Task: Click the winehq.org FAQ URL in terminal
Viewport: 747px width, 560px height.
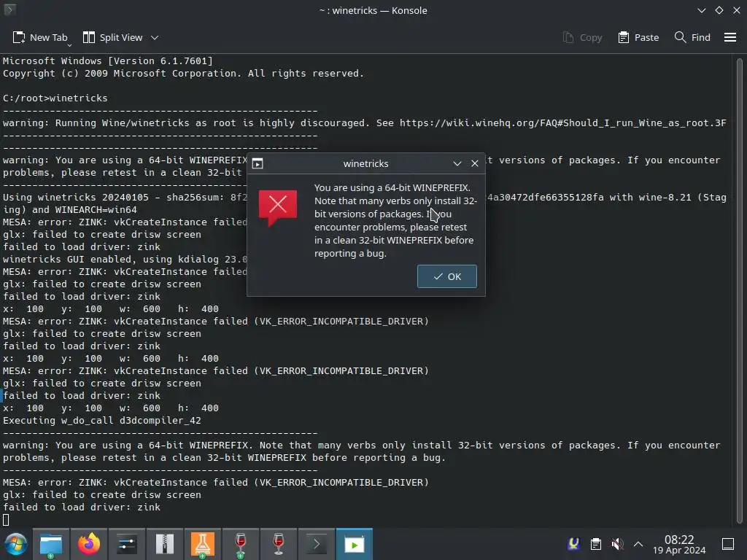Action: [562, 122]
